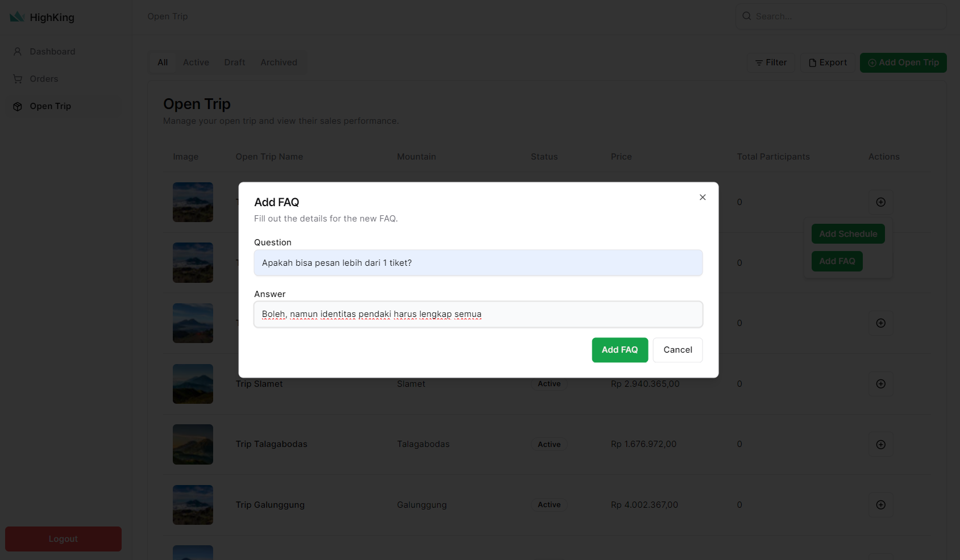960x560 pixels.
Task: Close the Add FAQ dialog with X
Action: 703,197
